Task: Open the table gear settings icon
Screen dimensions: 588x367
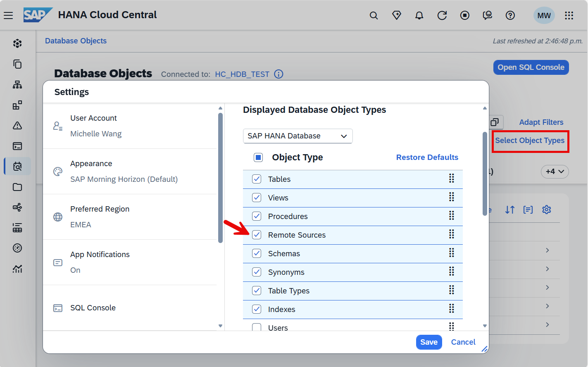Action: pos(547,210)
